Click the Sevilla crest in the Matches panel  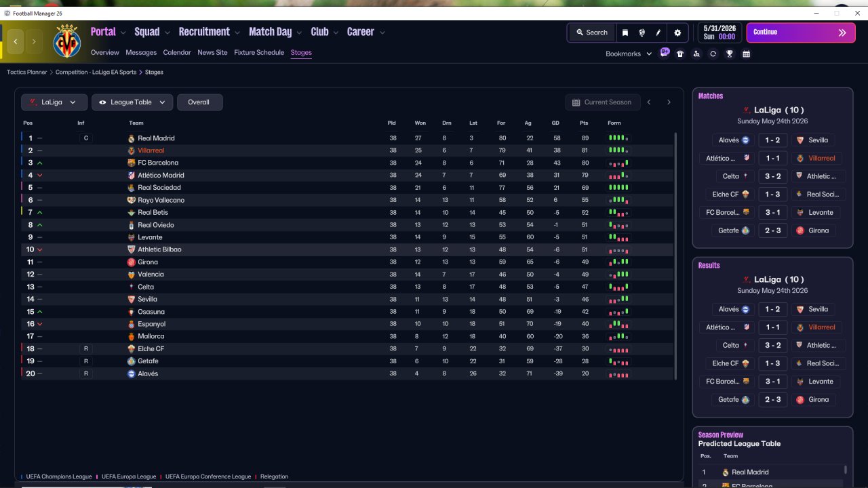[800, 140]
